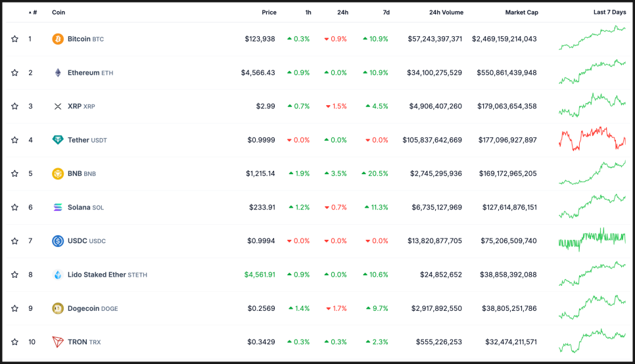Click the Solana logo icon
635x364 pixels.
58,208
